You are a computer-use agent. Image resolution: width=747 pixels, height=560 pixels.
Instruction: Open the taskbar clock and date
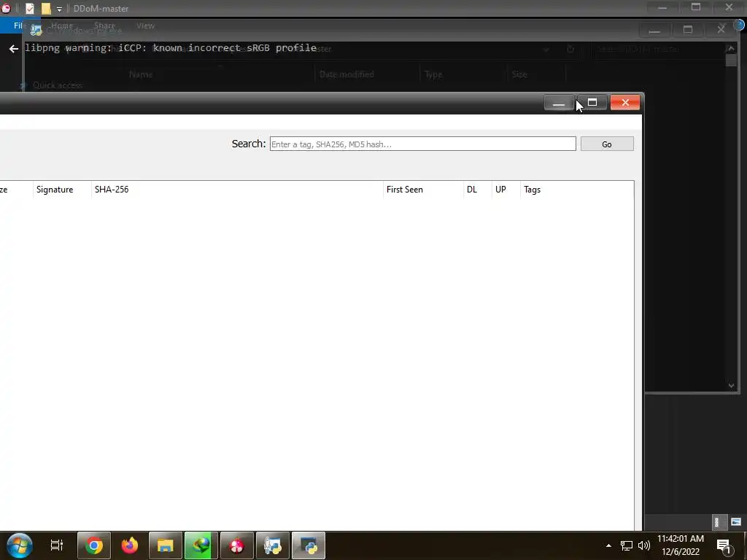click(681, 545)
